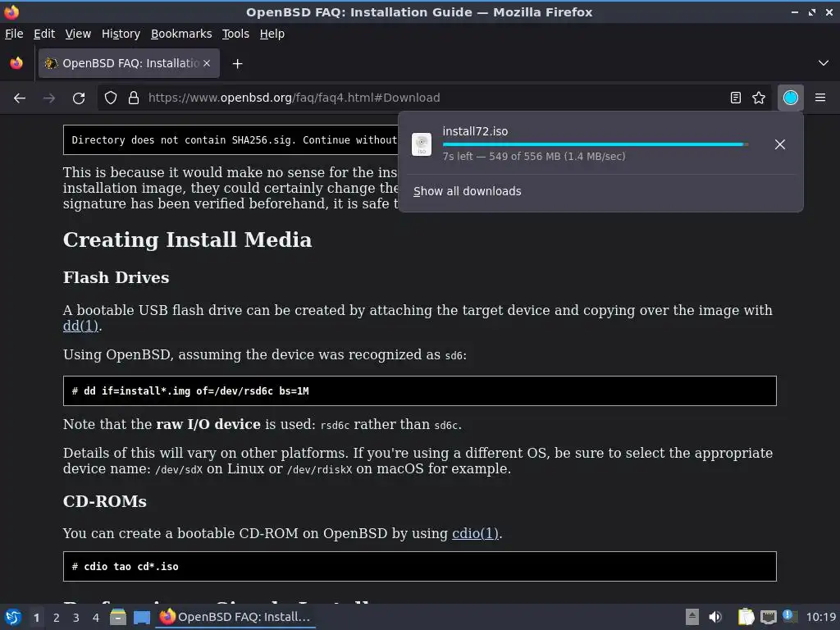Open the Firefox hamburger menu
The image size is (840, 630).
[820, 98]
